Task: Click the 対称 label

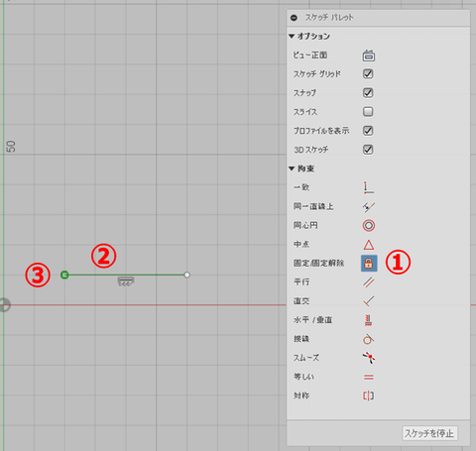Action: [301, 395]
